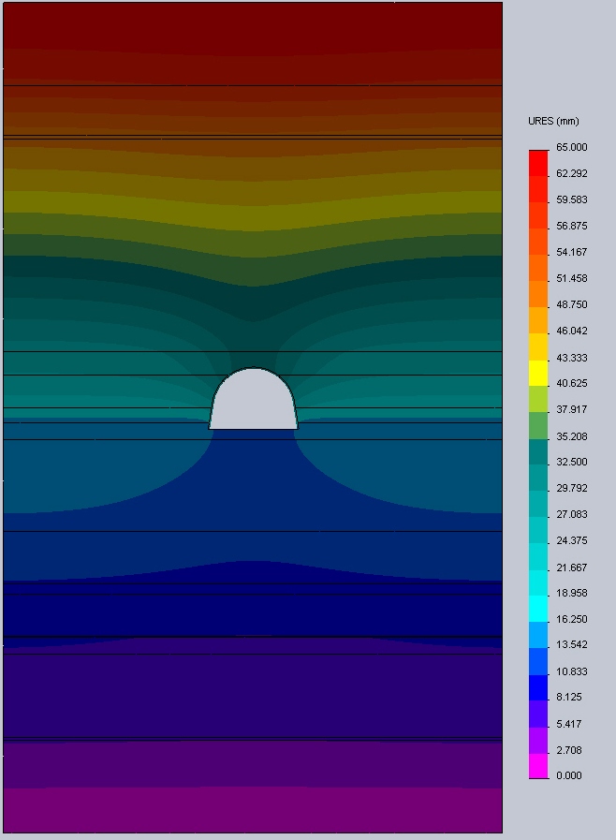This screenshot has height=840, width=616.
Task: Click the purple bottom contour band
Action: [253, 809]
